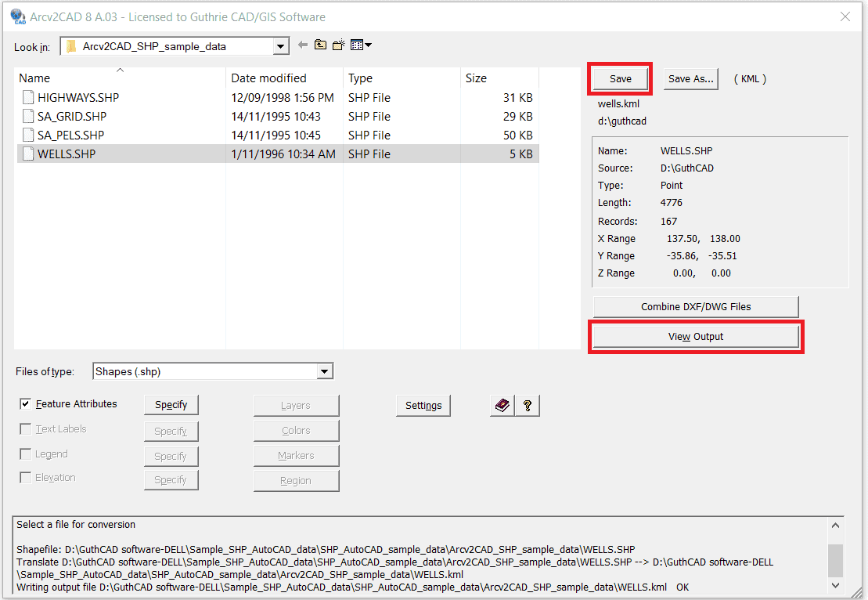The height and width of the screenshot is (600, 868).
Task: Create a new folder
Action: coord(339,45)
